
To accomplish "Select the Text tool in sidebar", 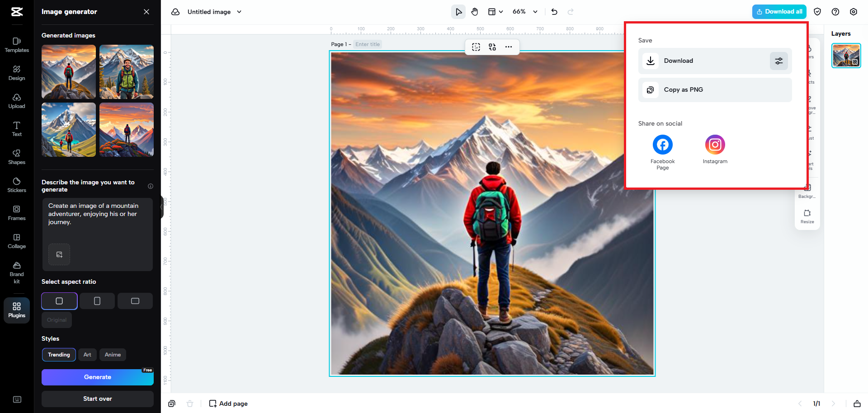I will click(x=17, y=129).
